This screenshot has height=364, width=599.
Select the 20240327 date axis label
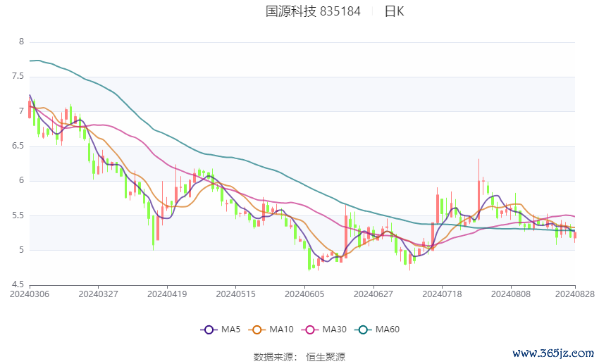click(x=98, y=294)
